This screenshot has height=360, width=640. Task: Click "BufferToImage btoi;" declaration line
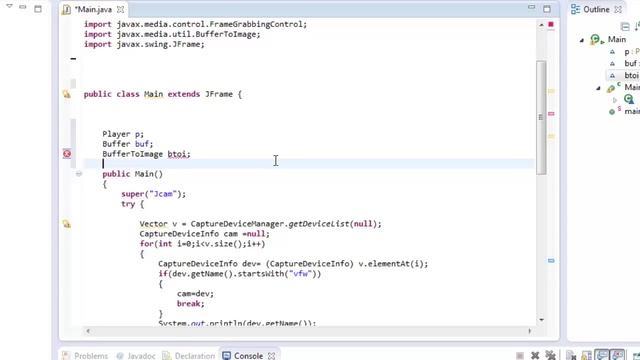tap(146, 154)
